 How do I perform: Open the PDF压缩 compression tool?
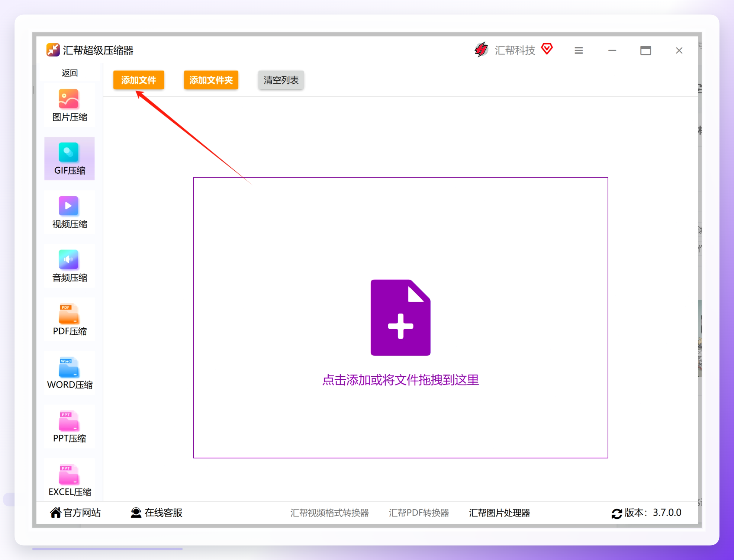70,319
